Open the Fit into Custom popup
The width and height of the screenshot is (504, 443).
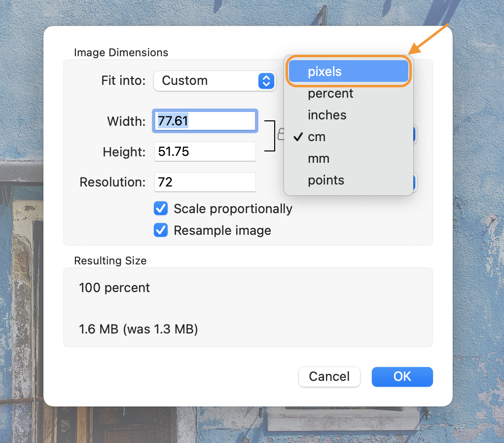215,81
